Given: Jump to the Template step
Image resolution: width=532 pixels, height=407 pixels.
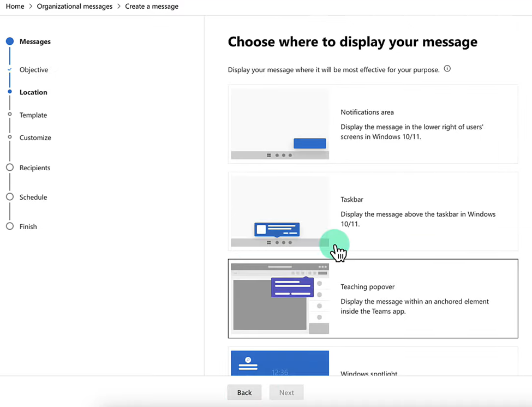Looking at the screenshot, I should click(x=33, y=115).
